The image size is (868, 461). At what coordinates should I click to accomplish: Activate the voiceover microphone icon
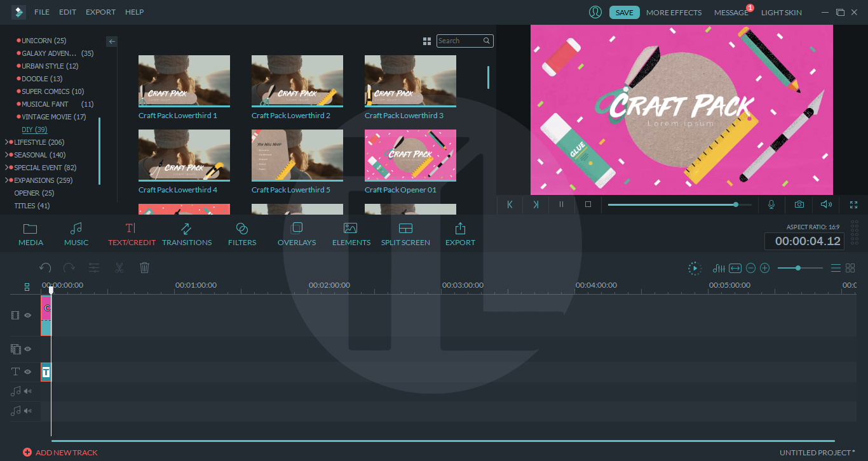pos(771,204)
